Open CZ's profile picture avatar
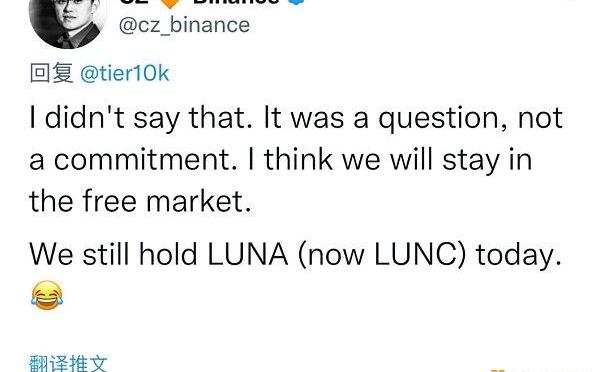The height and width of the screenshot is (372, 600). point(67,23)
